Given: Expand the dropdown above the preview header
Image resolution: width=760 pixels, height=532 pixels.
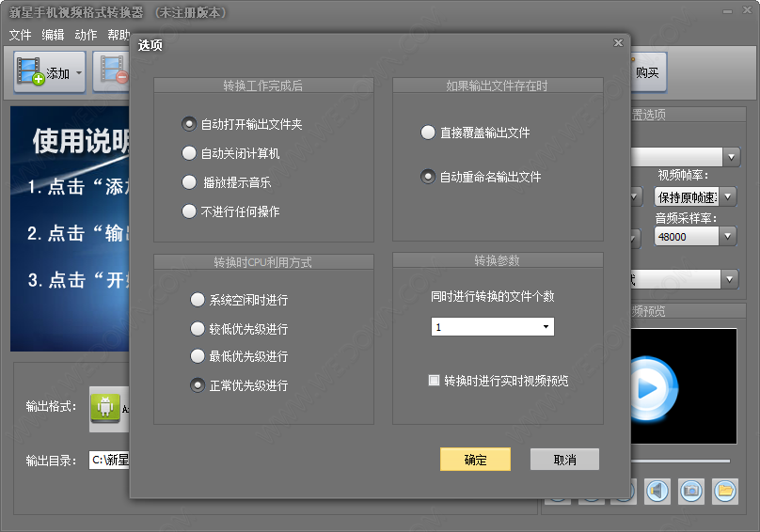Looking at the screenshot, I should tap(730, 279).
